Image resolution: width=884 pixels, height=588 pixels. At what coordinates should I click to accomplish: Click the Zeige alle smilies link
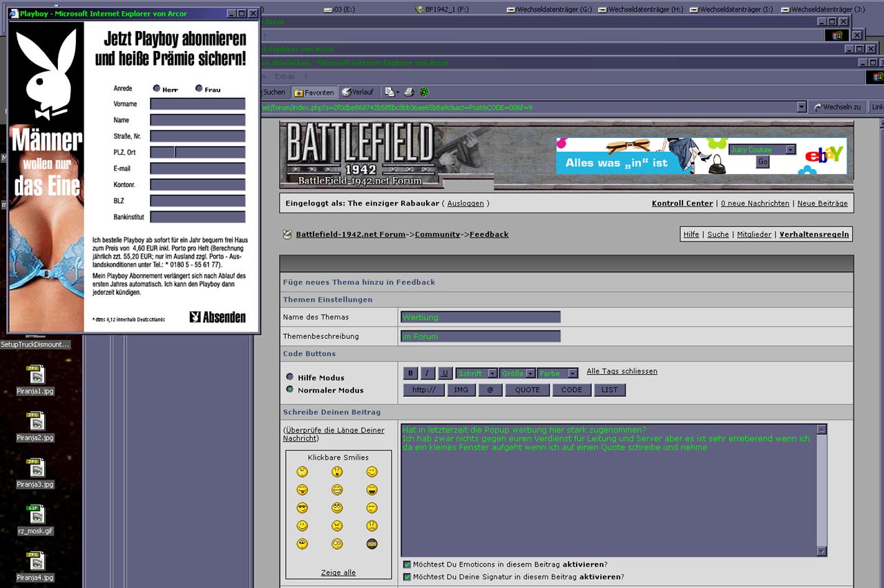338,573
